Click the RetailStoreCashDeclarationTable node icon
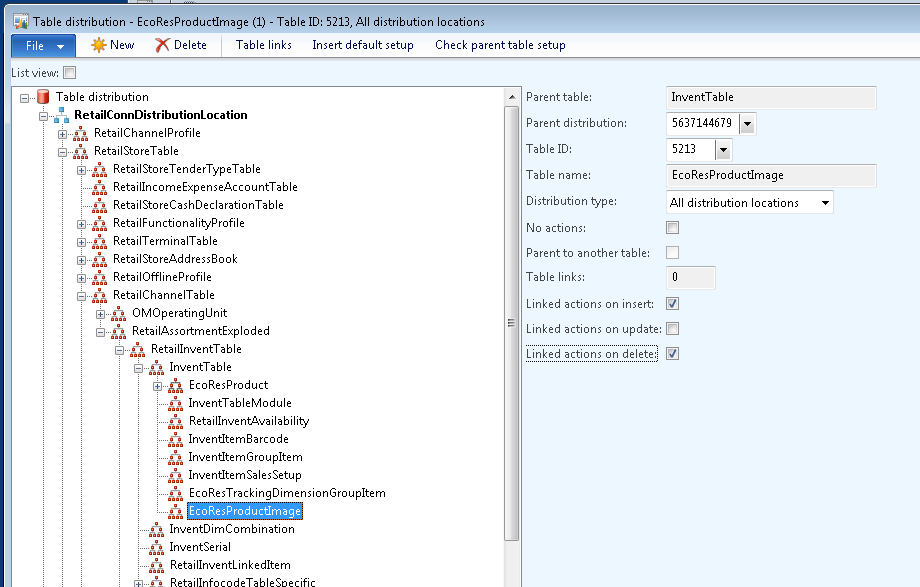 [99, 205]
